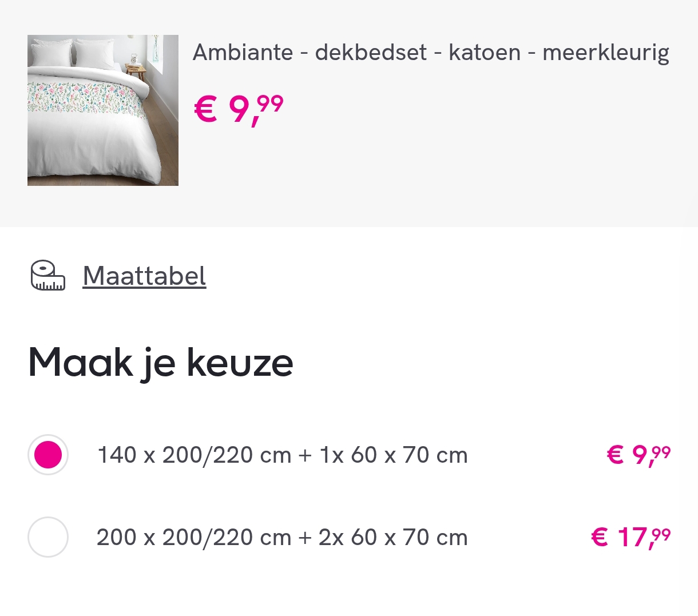Open the Maattabel size chart
698x616 pixels.
pos(144,276)
